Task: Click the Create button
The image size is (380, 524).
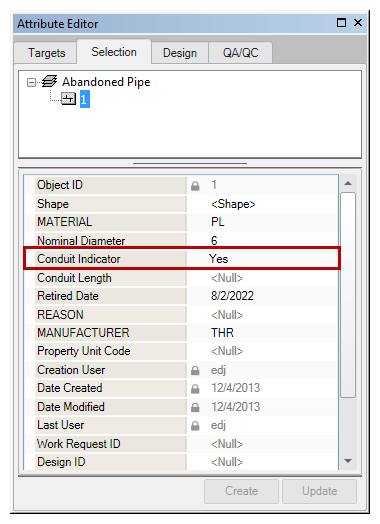Action: (x=241, y=491)
